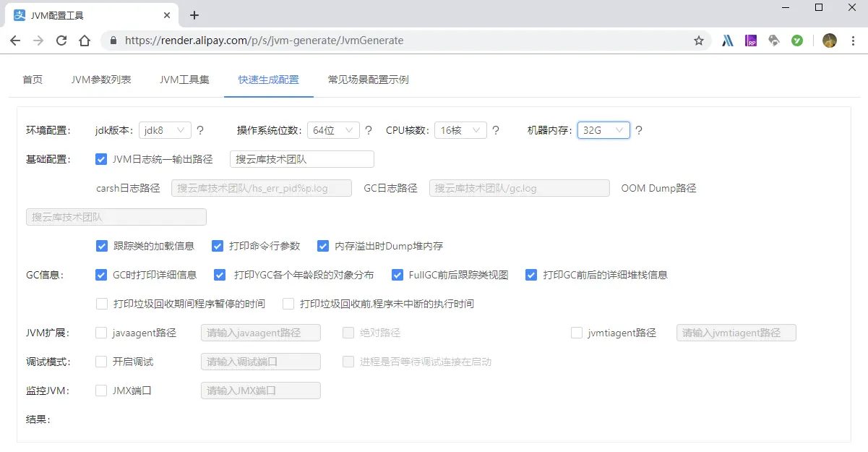
Task: Uncheck JVM日志统一输出路径 checkbox
Action: (101, 159)
